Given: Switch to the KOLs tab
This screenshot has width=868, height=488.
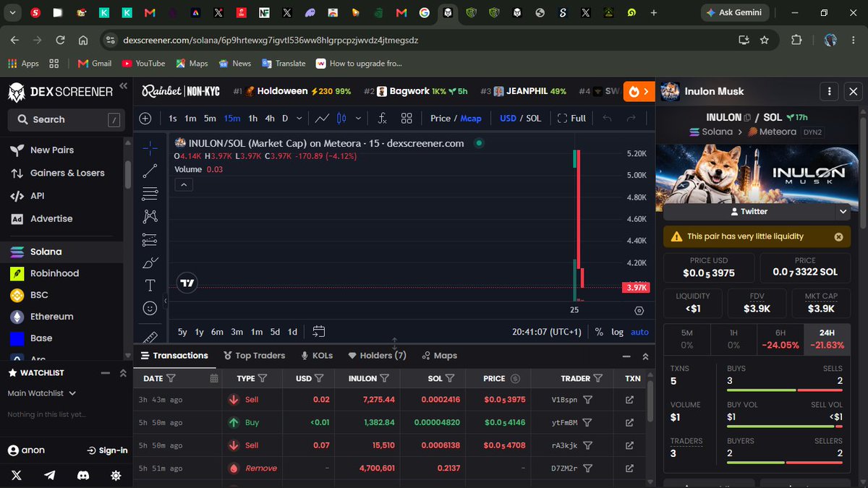Looking at the screenshot, I should 317,356.
